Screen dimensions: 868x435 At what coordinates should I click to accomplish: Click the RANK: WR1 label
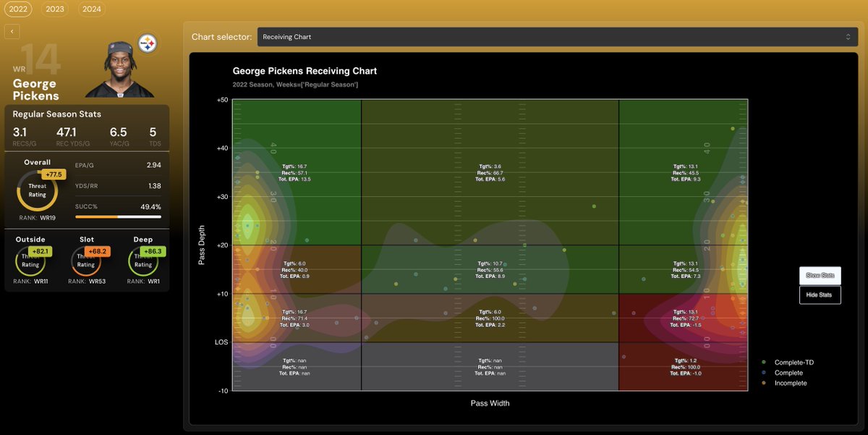tap(143, 281)
